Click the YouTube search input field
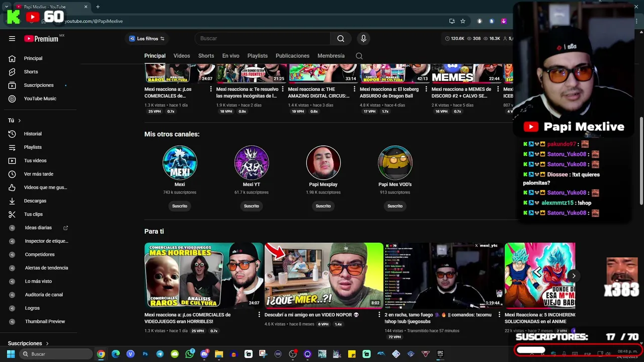The image size is (644, 362). coord(263,38)
